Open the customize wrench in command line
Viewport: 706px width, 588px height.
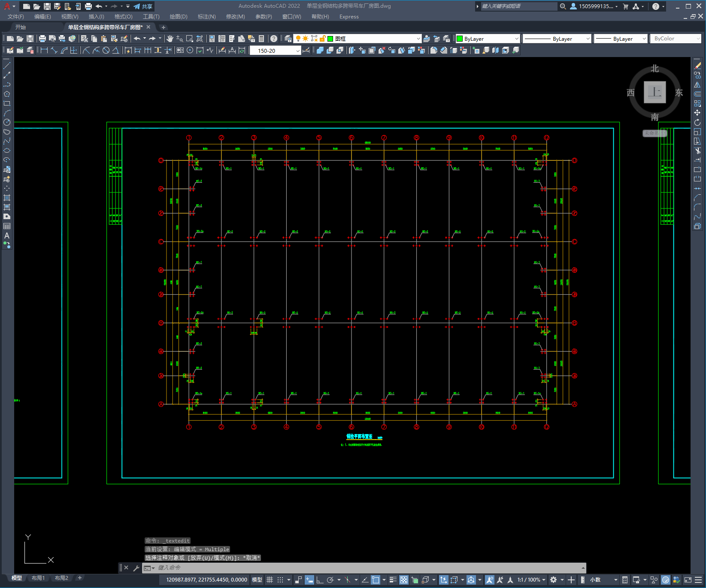pos(136,568)
